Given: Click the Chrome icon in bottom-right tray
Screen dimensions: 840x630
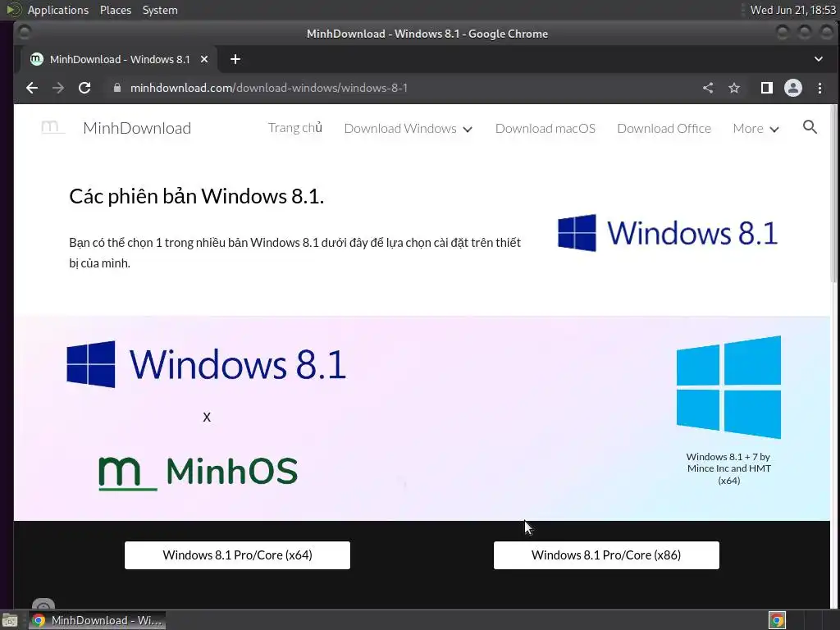Looking at the screenshot, I should (x=778, y=620).
